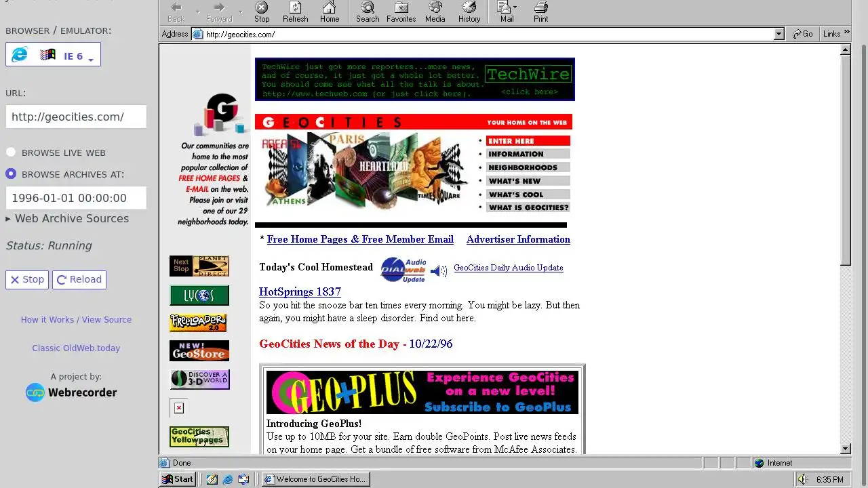The height and width of the screenshot is (488, 868).
Task: Open browsing History icon
Action: (x=469, y=12)
